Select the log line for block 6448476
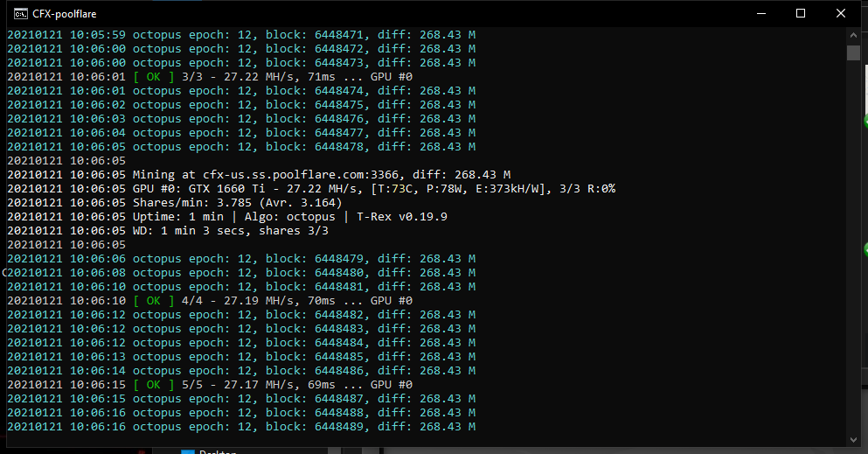This screenshot has width=868, height=454. [x=241, y=118]
